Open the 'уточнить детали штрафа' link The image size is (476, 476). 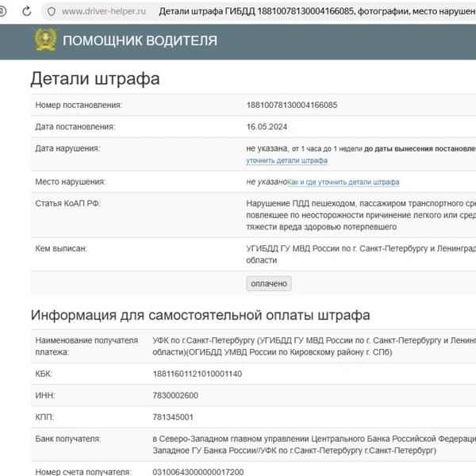286,160
